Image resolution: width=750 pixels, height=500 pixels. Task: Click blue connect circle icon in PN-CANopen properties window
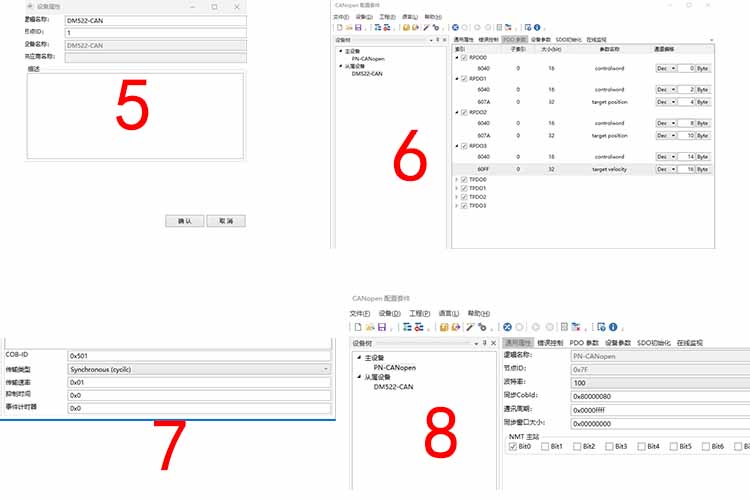(x=507, y=327)
